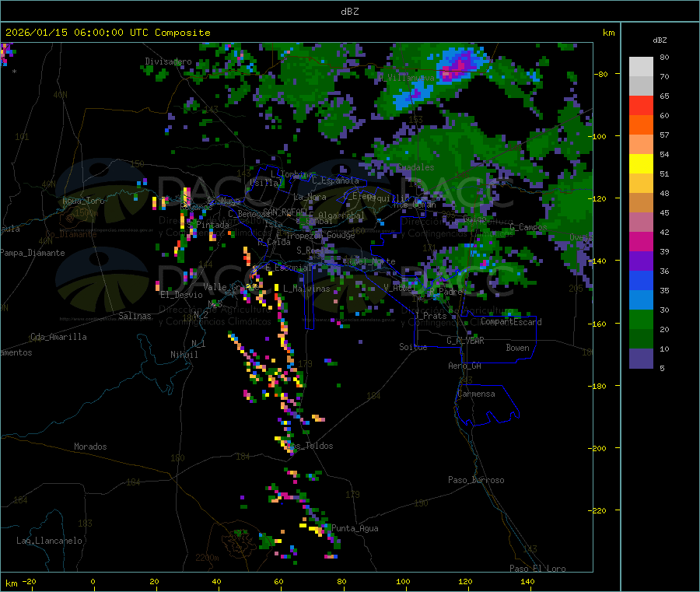Click the CompantEscard map label
The image size is (700, 592).
pos(511,322)
